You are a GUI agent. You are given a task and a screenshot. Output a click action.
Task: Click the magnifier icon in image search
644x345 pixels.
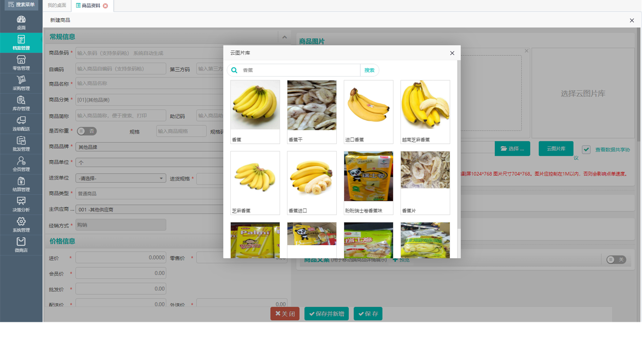point(234,70)
